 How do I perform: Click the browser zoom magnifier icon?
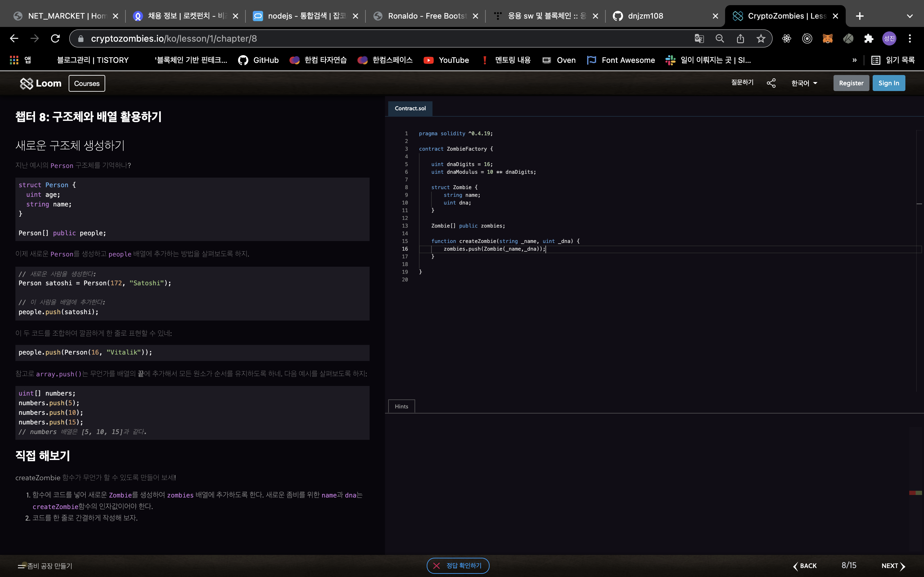point(719,38)
